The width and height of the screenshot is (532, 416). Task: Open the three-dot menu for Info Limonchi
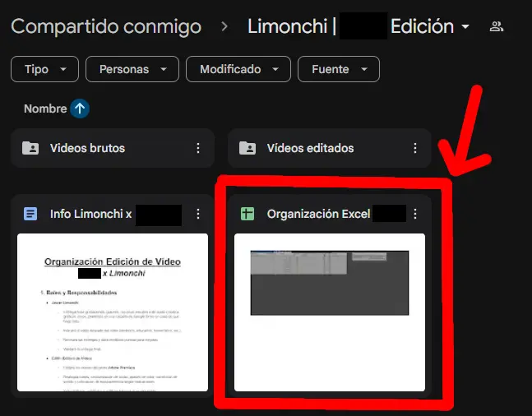click(197, 214)
